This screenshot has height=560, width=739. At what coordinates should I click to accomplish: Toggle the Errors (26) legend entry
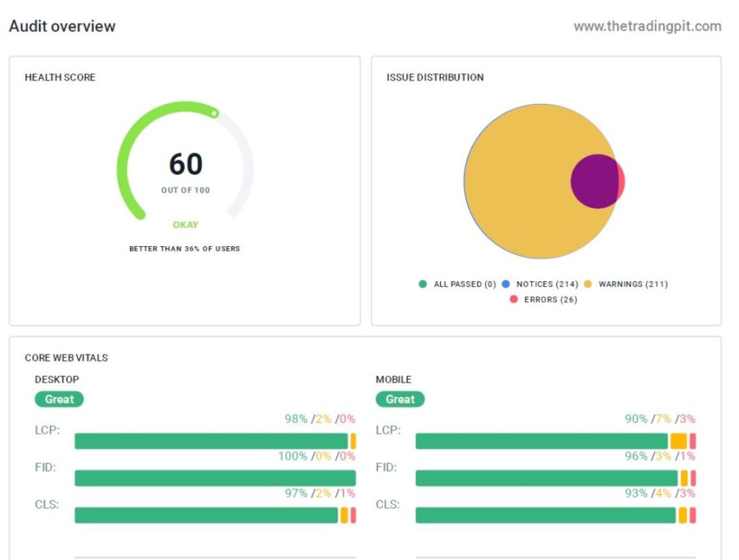coord(550,299)
